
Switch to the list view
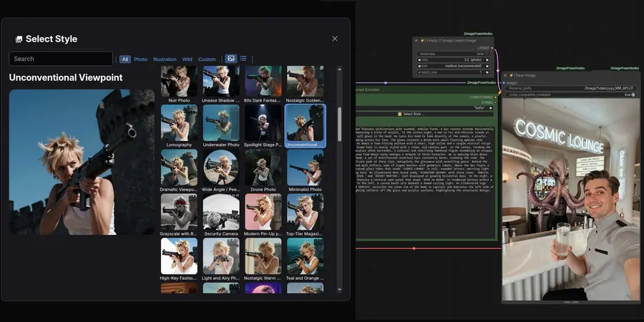click(243, 59)
